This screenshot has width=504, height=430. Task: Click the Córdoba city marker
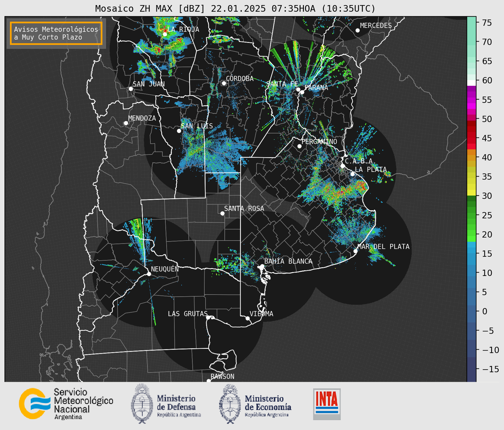[224, 83]
